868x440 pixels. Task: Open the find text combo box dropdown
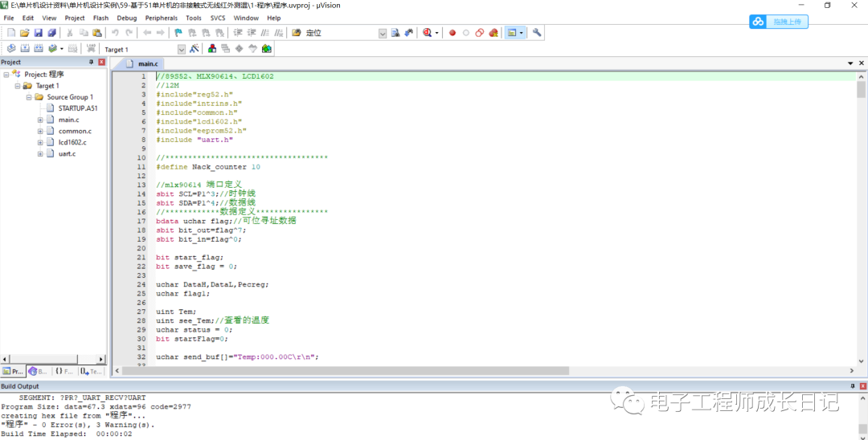383,33
